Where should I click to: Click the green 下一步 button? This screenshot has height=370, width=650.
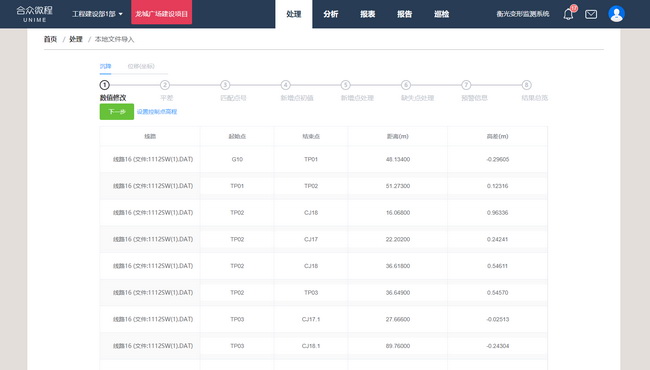[x=117, y=112]
